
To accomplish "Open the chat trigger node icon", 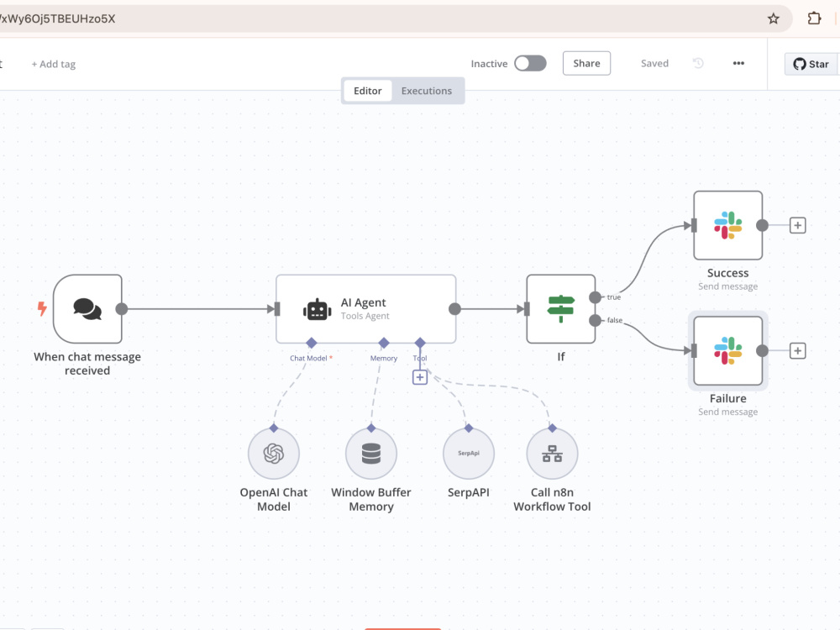I will pyautogui.click(x=87, y=309).
